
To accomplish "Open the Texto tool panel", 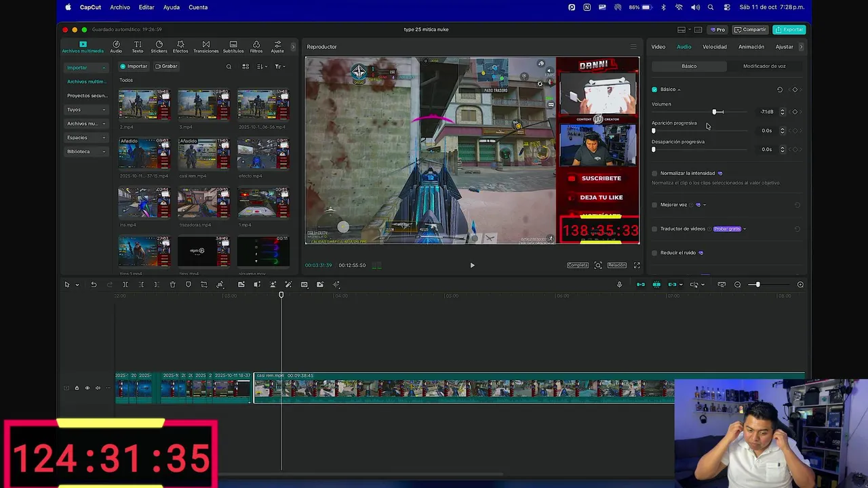I will (138, 47).
